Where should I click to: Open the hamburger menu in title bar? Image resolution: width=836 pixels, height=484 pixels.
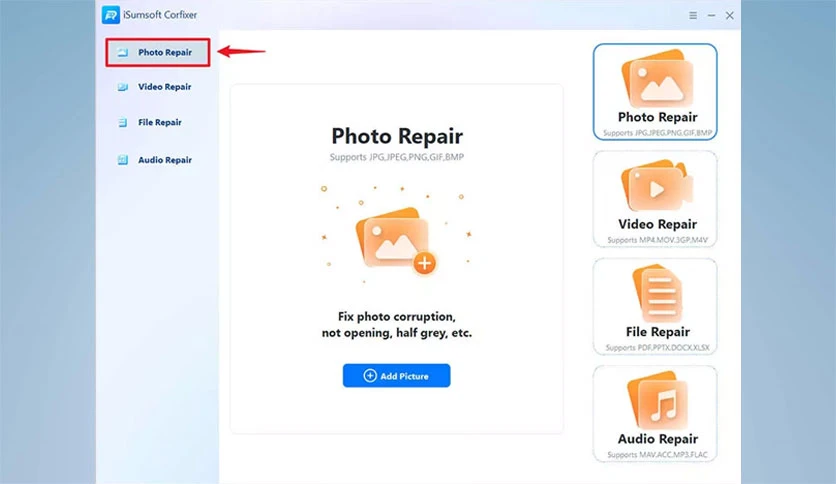[x=693, y=15]
